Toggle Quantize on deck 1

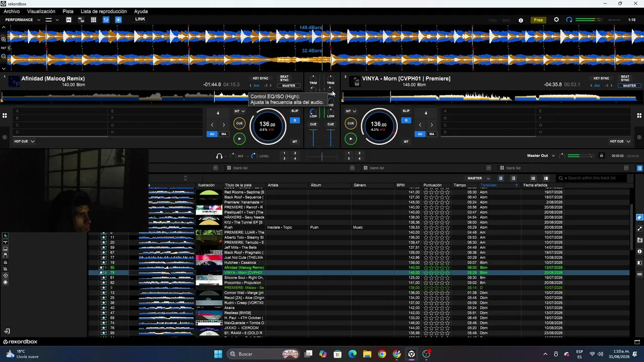(x=295, y=120)
